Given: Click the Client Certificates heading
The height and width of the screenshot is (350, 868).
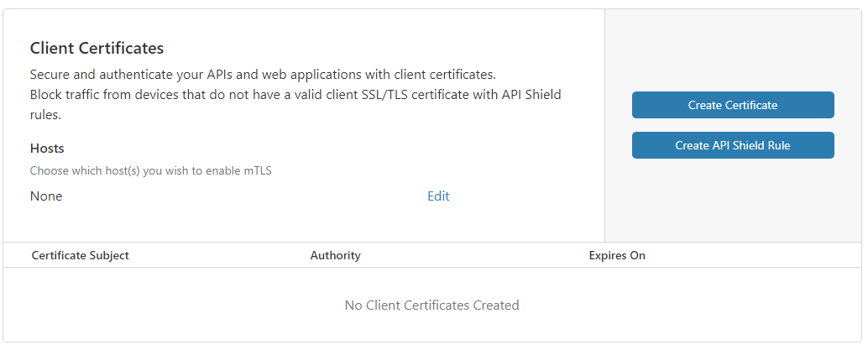Looking at the screenshot, I should pyautogui.click(x=97, y=48).
